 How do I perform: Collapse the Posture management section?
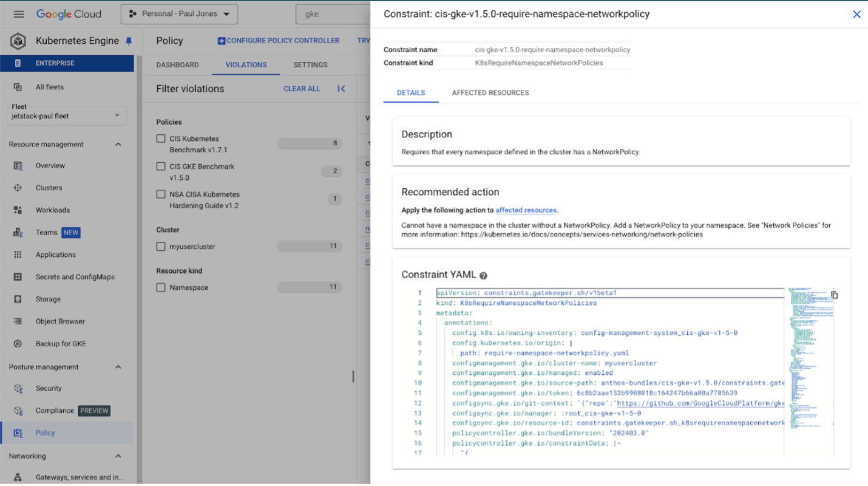pos(118,368)
